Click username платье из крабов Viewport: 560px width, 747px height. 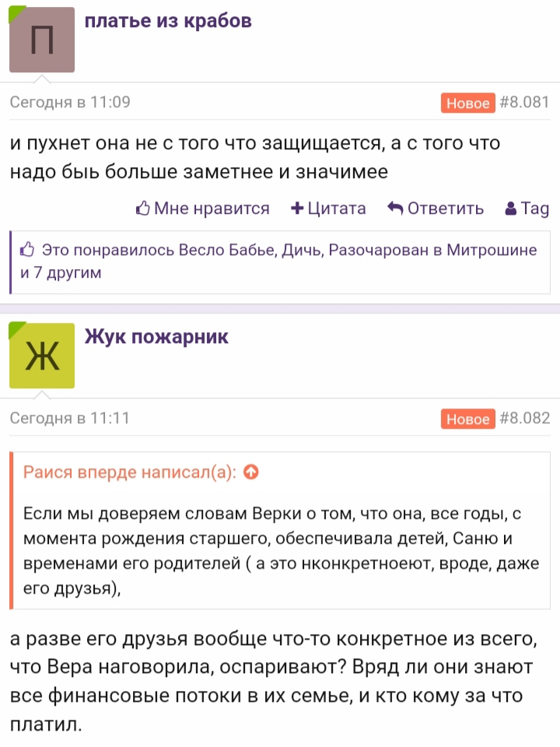168,21
